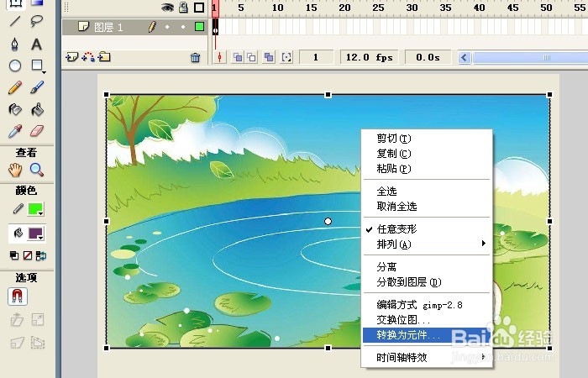Insert a new layer
The image size is (588, 378).
(x=71, y=57)
